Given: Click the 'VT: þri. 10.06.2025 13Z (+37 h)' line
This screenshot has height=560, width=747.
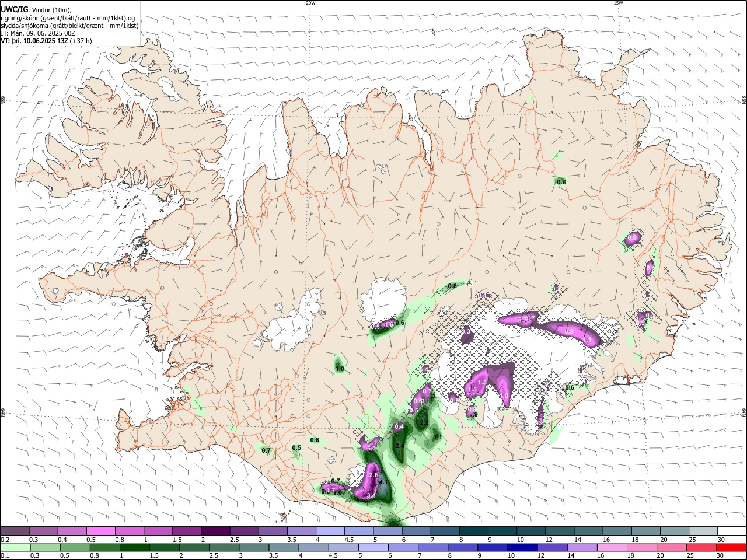Looking at the screenshot, I should pos(46,41).
